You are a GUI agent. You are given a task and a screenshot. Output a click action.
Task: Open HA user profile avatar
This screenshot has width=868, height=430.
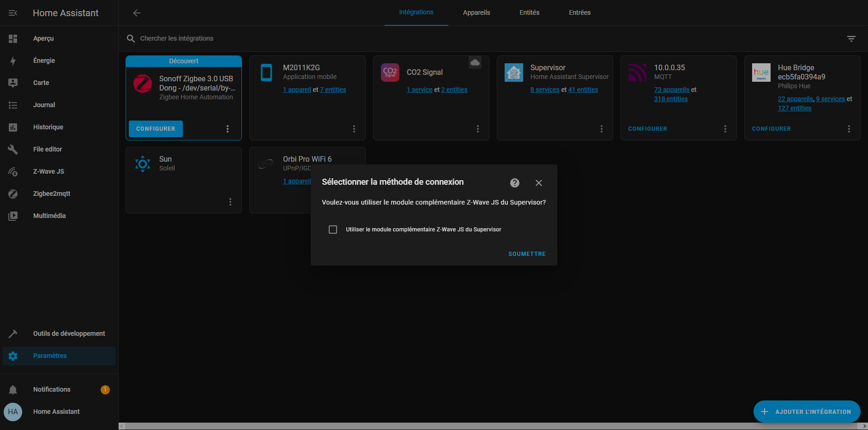pyautogui.click(x=13, y=412)
